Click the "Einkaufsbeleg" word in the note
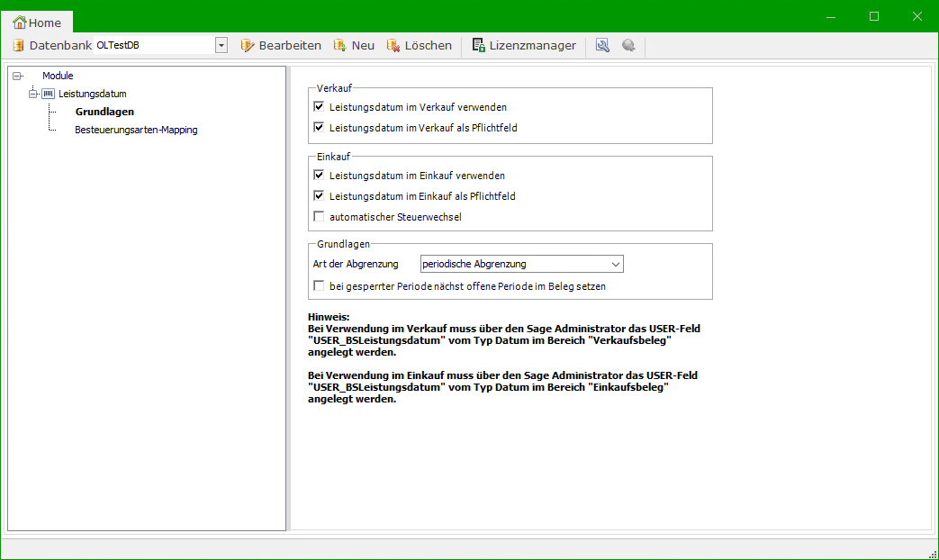 (628, 387)
